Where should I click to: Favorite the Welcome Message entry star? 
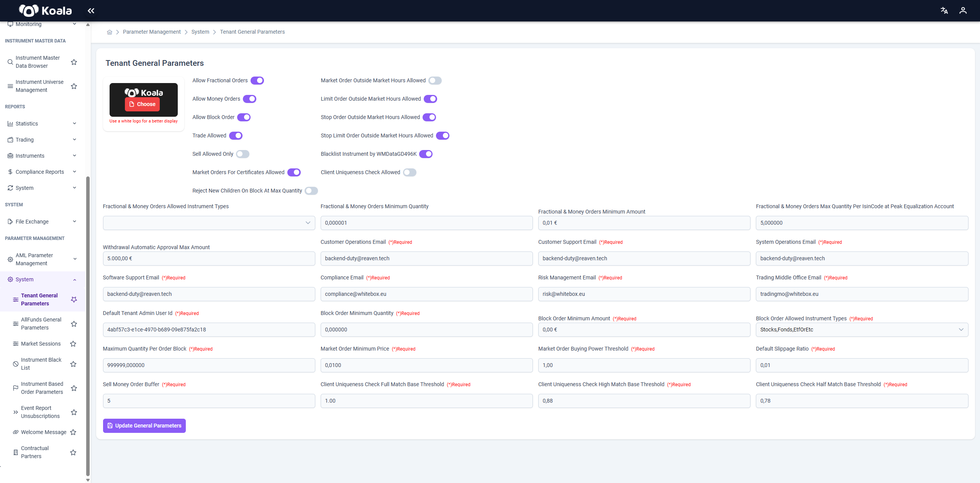(x=73, y=432)
